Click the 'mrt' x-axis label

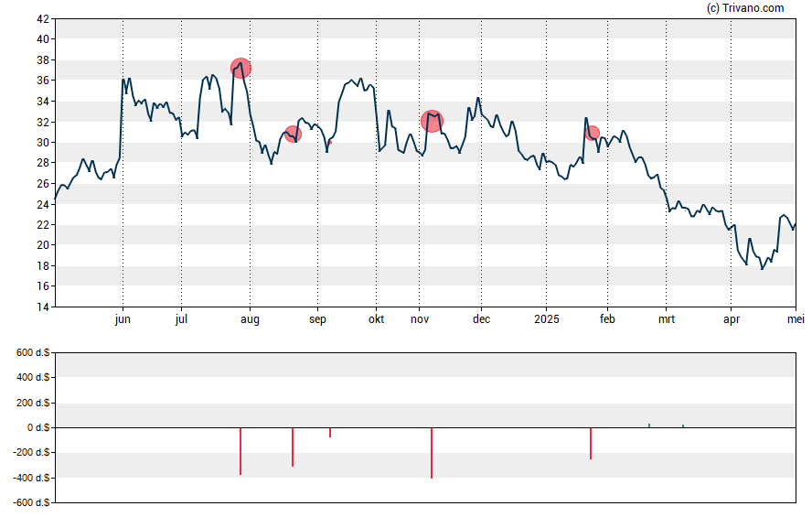tap(666, 319)
